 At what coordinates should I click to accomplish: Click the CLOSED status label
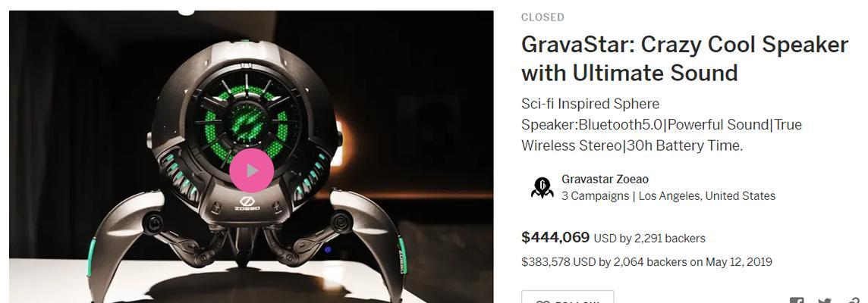542,17
